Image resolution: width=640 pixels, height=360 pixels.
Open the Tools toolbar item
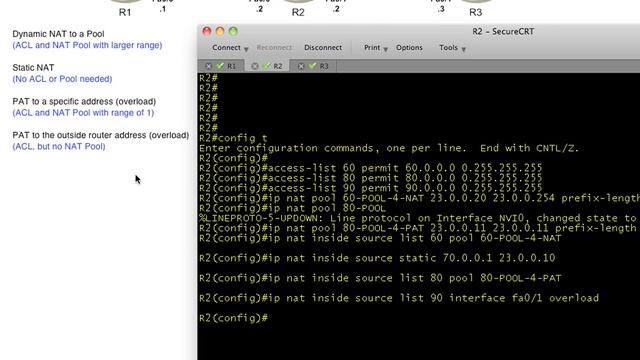[x=448, y=48]
